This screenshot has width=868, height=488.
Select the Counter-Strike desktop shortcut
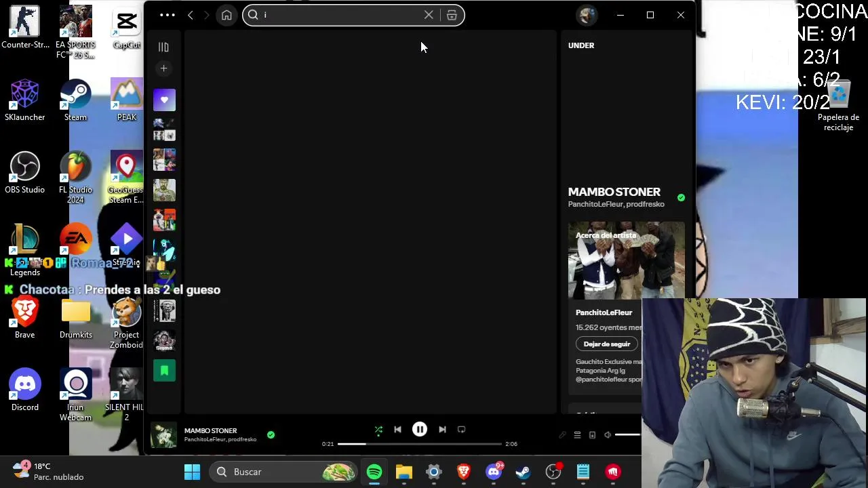click(x=25, y=28)
